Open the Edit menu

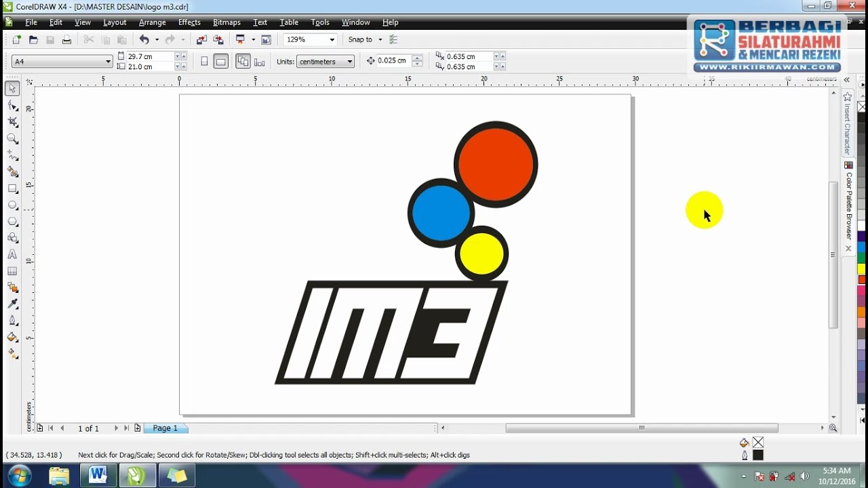point(56,22)
